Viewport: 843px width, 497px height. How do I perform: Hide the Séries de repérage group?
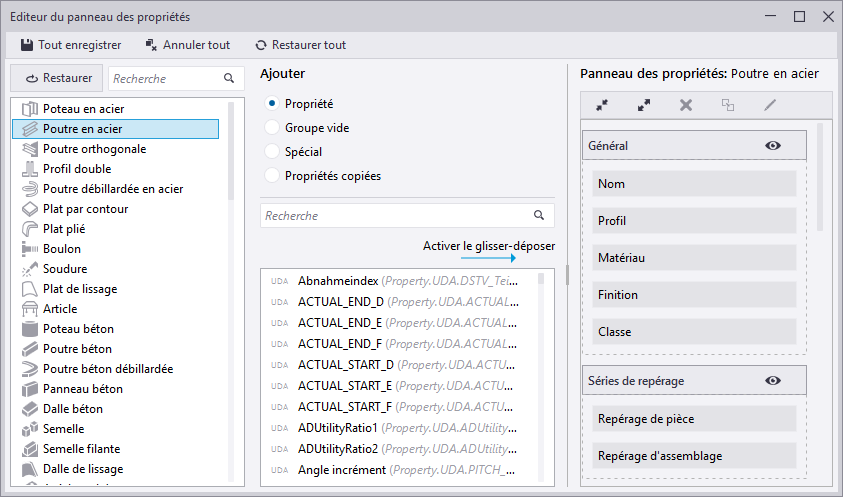(772, 381)
